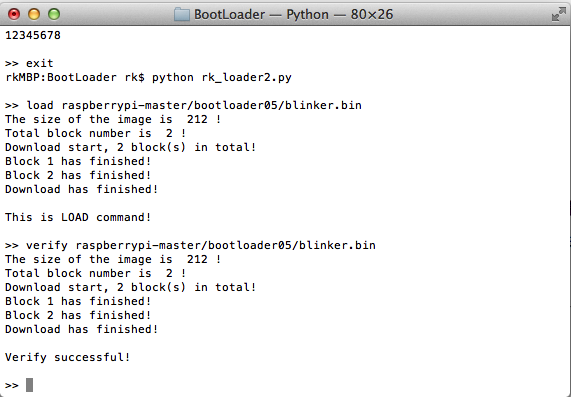Click the 'Verify successful!' output line

(68, 357)
